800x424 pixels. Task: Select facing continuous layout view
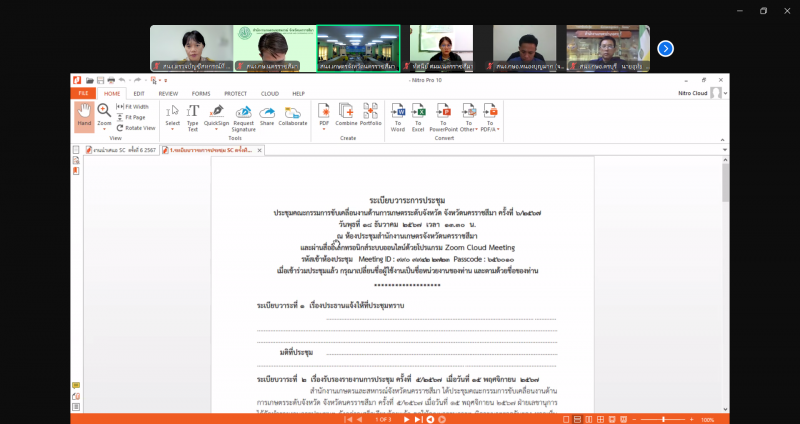(x=601, y=419)
